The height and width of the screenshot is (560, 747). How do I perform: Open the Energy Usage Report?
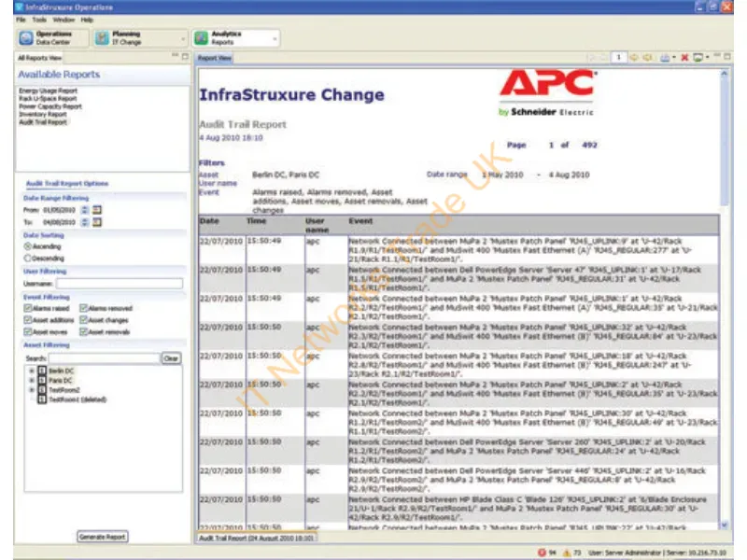click(x=49, y=91)
